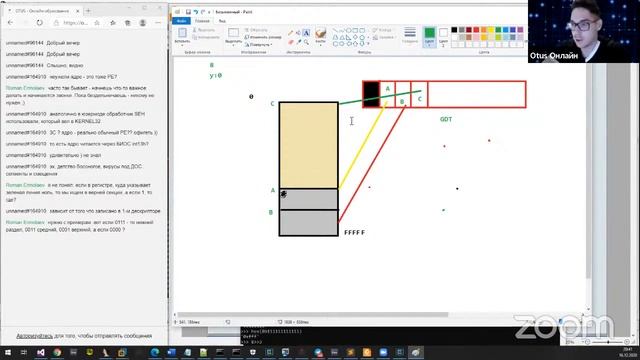Screen dimensions: 640x360
Task: Click the Windows Start button
Action: tap(7, 352)
